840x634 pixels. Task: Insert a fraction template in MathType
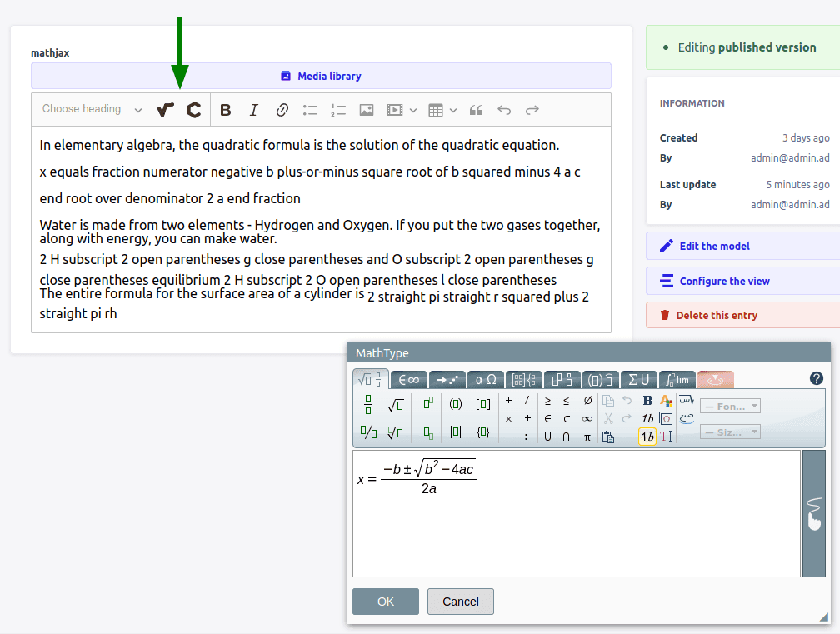pyautogui.click(x=368, y=404)
